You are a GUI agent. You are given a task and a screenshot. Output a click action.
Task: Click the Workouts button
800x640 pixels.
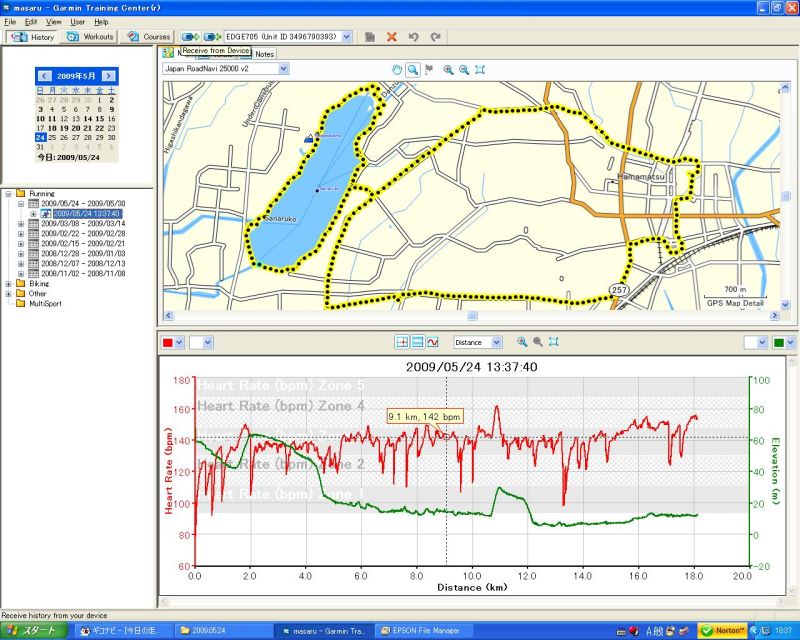pos(89,37)
